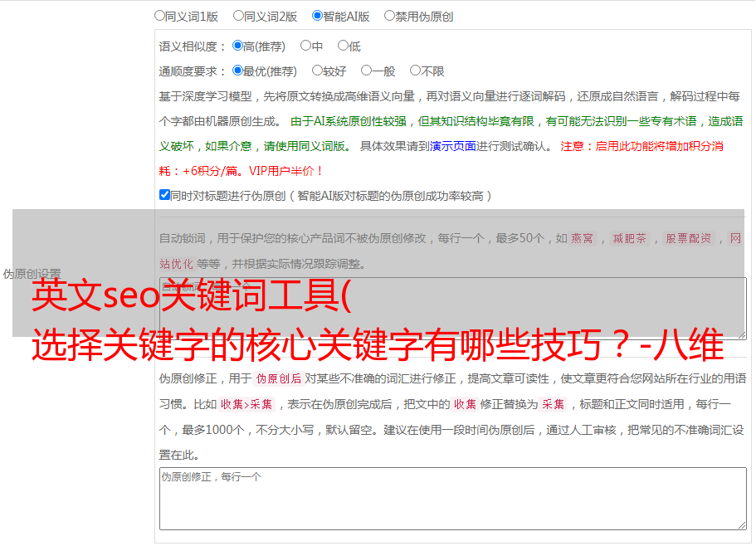The width and height of the screenshot is (756, 546).
Task: Select 禁用伪原创 radio option
Action: (389, 16)
